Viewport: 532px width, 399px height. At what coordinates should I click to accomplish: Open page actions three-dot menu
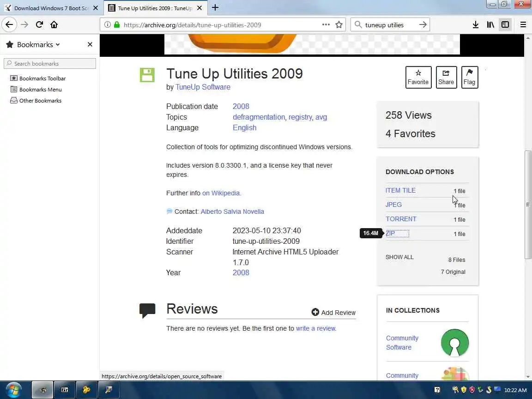coord(326,24)
